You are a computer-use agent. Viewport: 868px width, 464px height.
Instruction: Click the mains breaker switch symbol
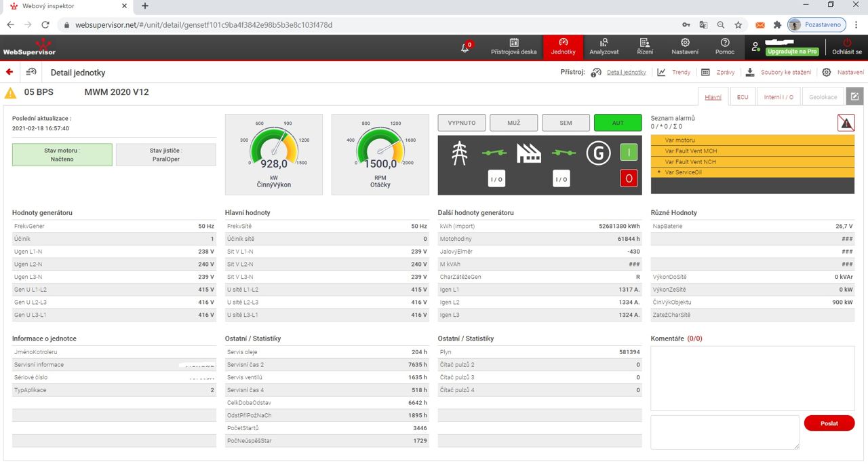point(494,153)
